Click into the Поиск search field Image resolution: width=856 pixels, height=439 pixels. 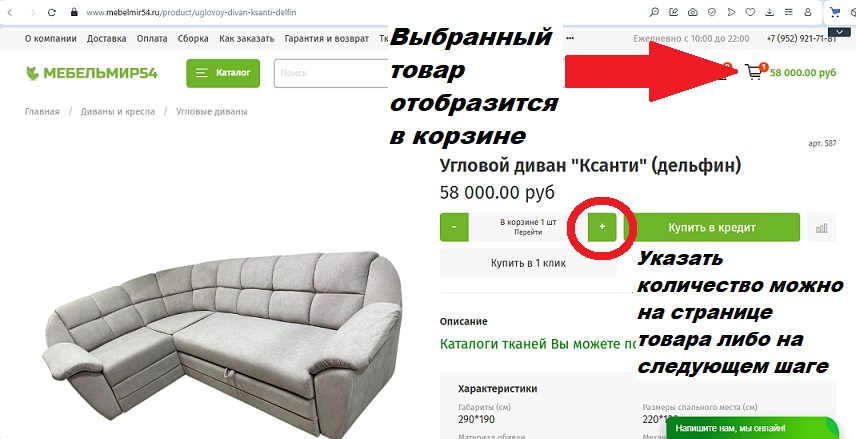[x=331, y=73]
